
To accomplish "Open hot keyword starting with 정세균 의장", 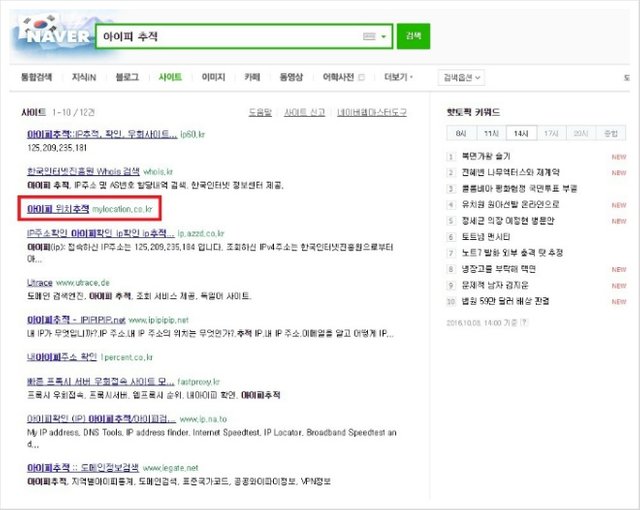I will pyautogui.click(x=508, y=221).
